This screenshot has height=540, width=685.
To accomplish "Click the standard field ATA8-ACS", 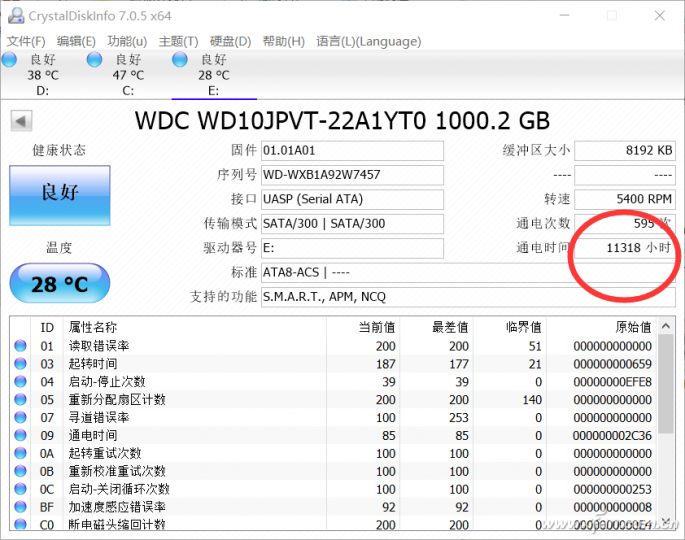I will point(468,273).
